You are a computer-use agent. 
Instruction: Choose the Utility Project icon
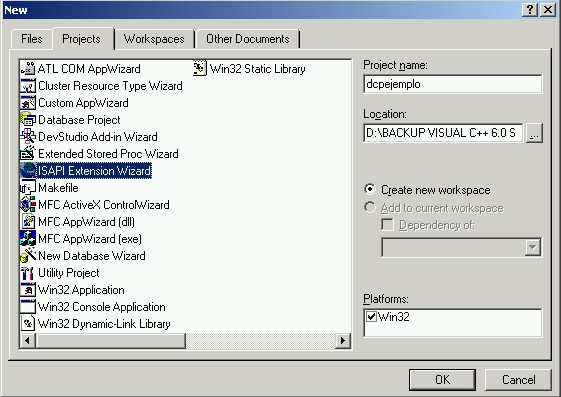28,273
